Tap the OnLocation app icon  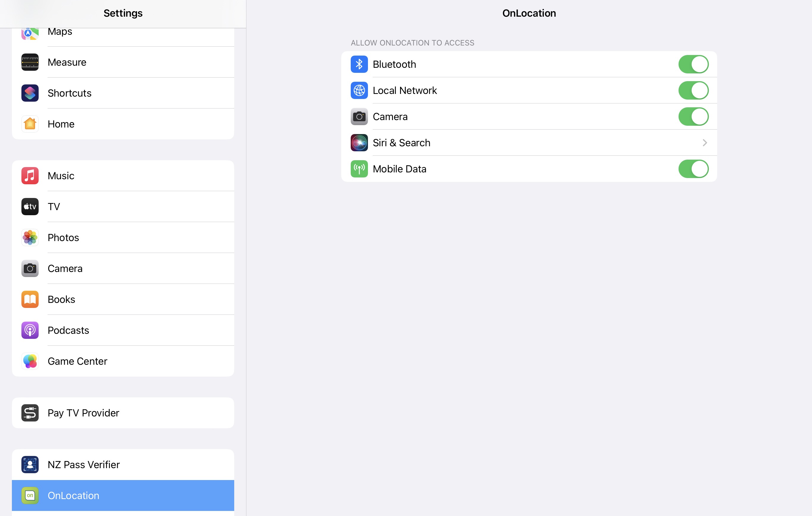pos(30,495)
